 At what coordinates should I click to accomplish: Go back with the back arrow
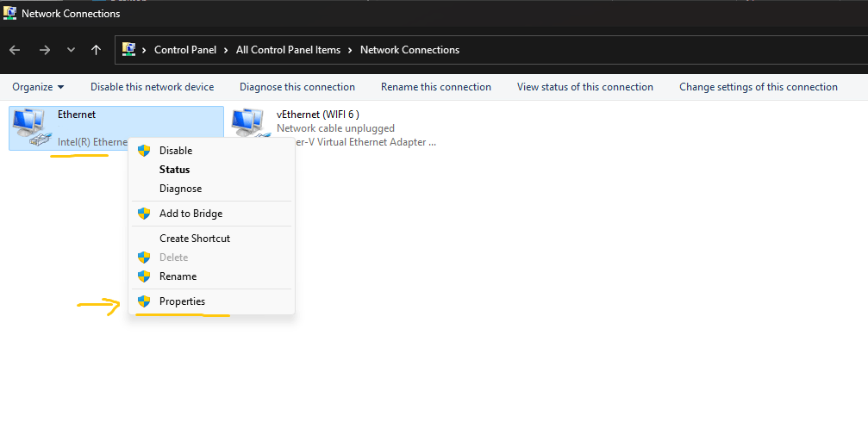coord(15,50)
